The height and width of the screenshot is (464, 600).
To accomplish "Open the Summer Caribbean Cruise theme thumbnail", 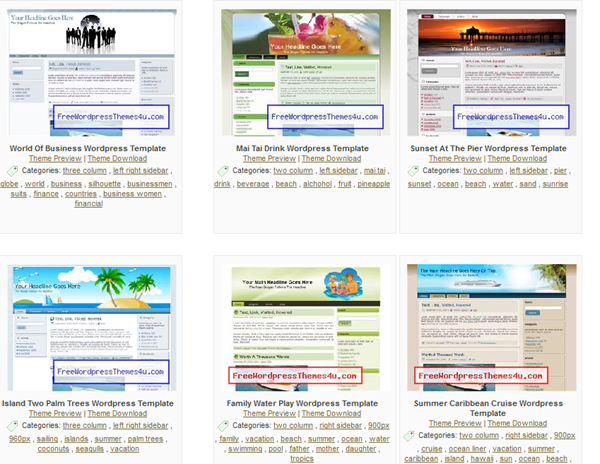I will 492,327.
